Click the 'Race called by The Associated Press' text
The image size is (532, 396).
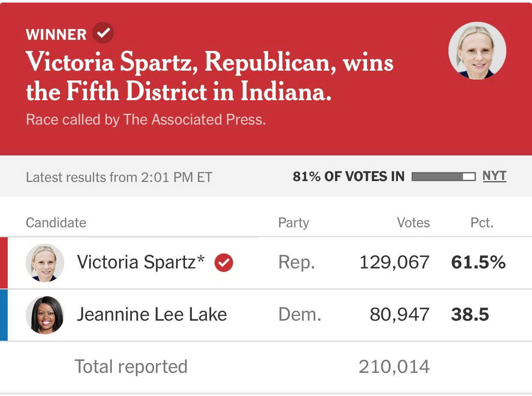(x=146, y=119)
